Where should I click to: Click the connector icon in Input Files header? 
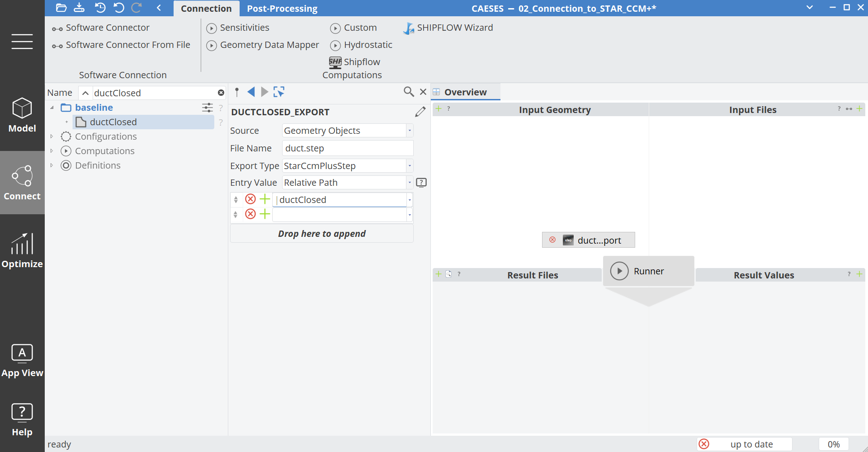click(849, 109)
